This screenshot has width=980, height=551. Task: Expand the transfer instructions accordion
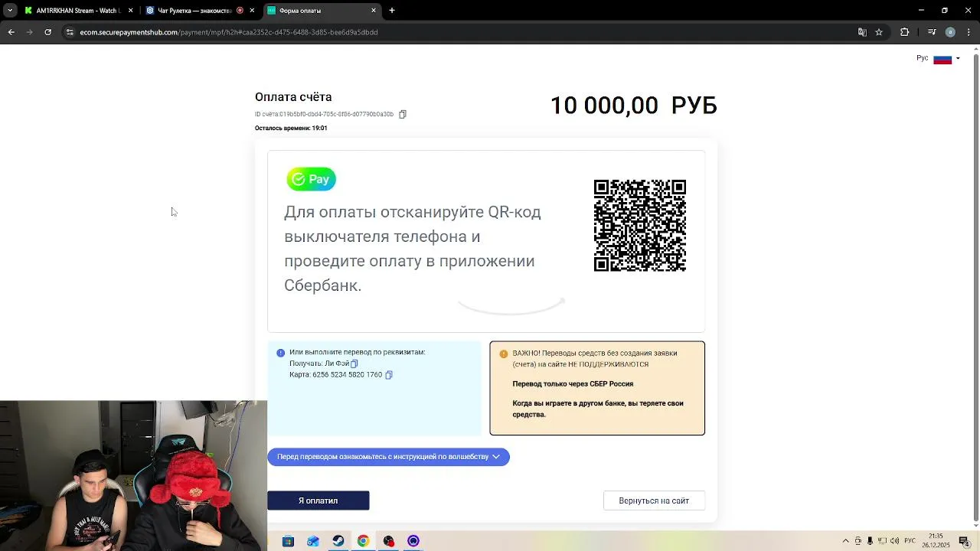[x=388, y=457]
